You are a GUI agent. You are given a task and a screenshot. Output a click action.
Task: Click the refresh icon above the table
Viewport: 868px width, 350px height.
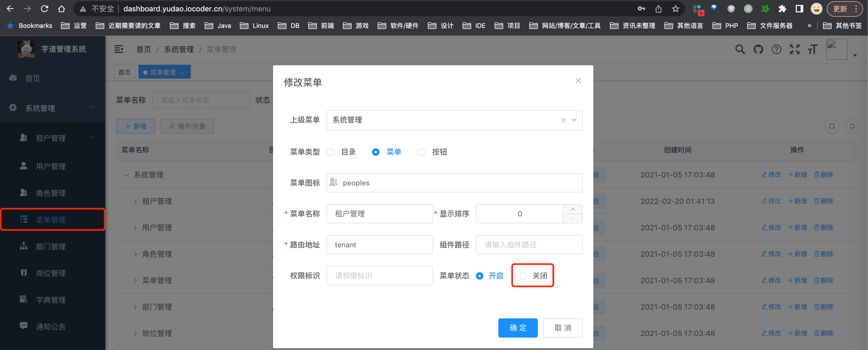click(852, 127)
